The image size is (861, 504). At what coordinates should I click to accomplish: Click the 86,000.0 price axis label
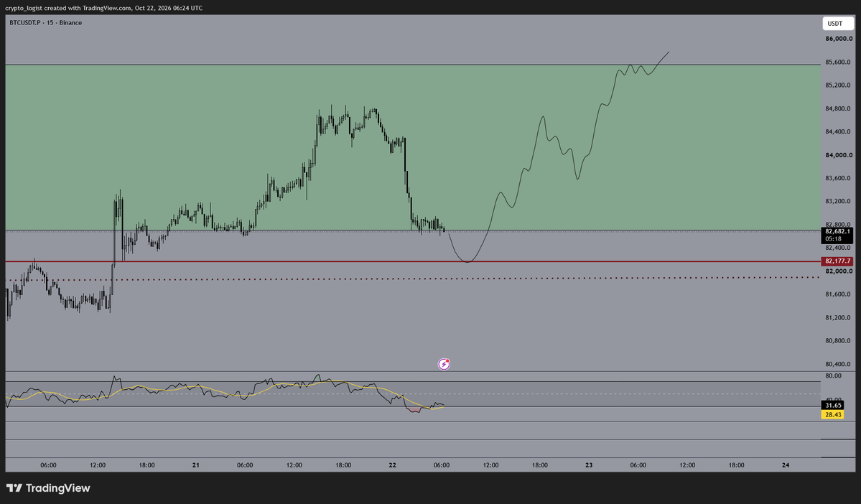(839, 39)
